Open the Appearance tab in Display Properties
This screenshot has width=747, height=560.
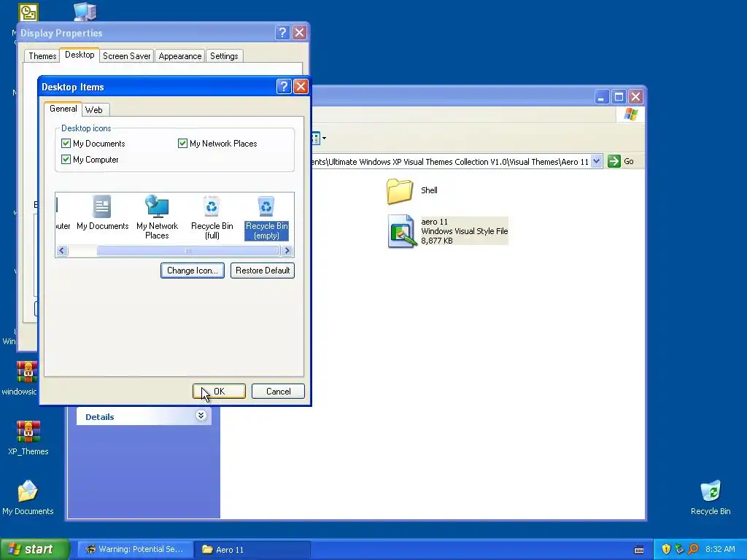pos(179,55)
